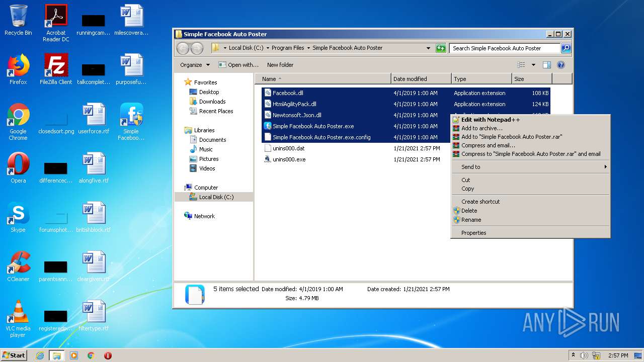The image size is (644, 362).
Task: Choose Edit with Notepad++ in context menu
Action: point(530,120)
